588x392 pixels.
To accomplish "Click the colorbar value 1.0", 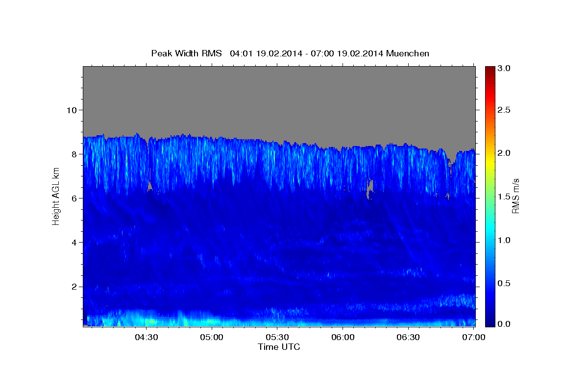I will point(504,240).
